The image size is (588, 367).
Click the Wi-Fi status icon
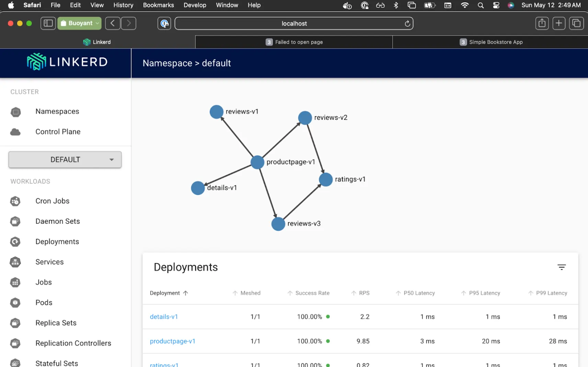pyautogui.click(x=465, y=5)
